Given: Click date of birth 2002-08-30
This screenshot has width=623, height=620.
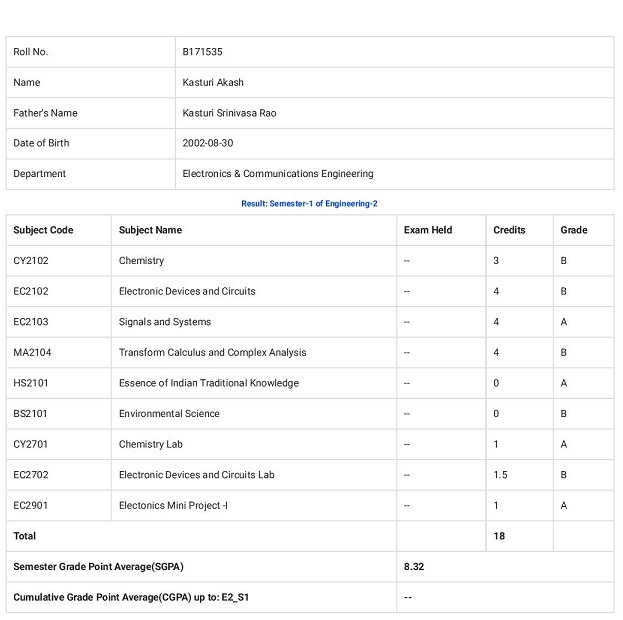Looking at the screenshot, I should [x=208, y=143].
